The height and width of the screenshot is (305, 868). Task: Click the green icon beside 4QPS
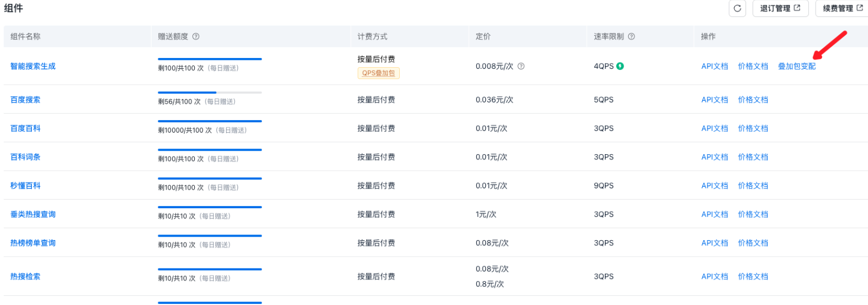pyautogui.click(x=620, y=66)
